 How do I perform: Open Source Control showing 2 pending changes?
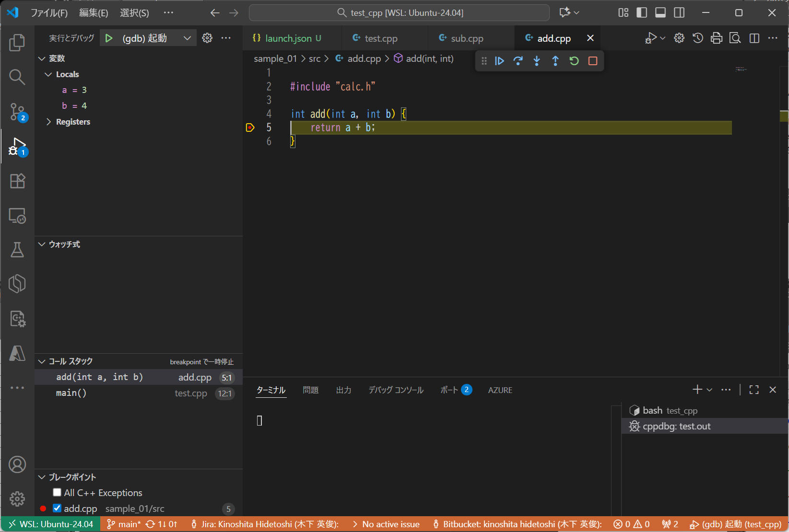pos(17,112)
